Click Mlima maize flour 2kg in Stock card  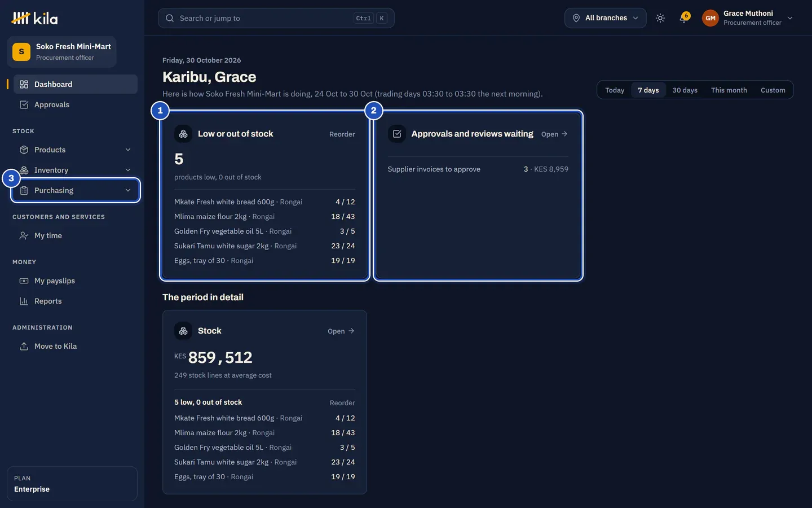click(x=264, y=432)
